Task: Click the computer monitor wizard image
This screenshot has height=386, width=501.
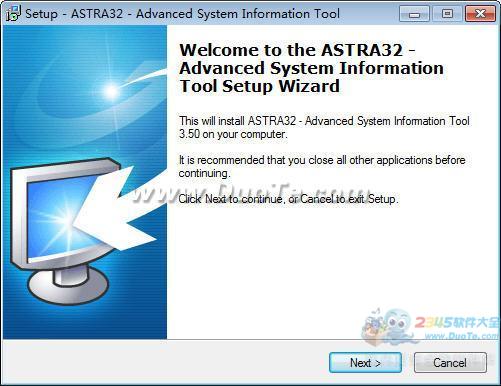Action: coord(85,182)
